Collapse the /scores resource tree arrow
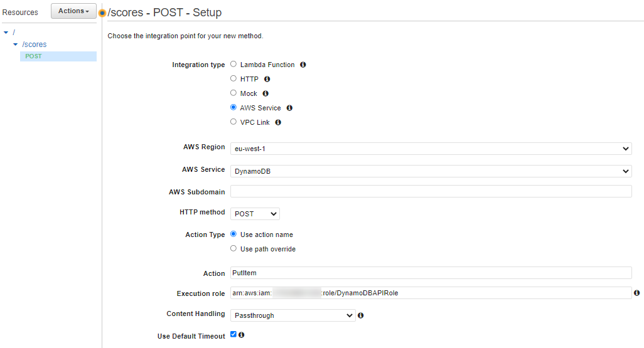This screenshot has width=644, height=348. 16,45
